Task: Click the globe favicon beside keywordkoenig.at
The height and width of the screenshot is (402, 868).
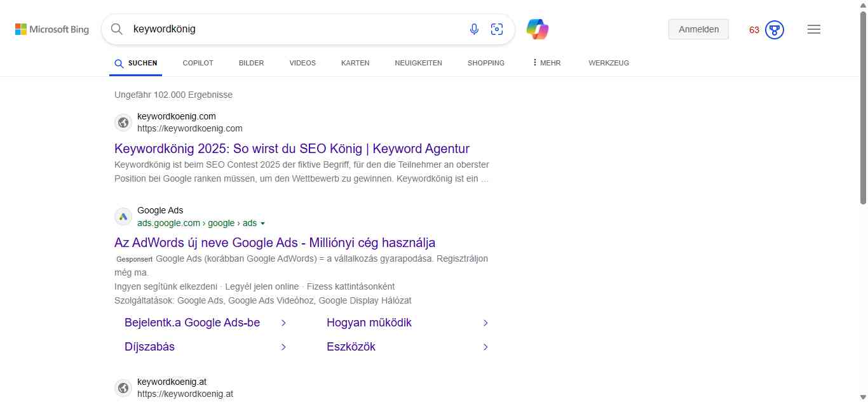Action: (x=123, y=388)
